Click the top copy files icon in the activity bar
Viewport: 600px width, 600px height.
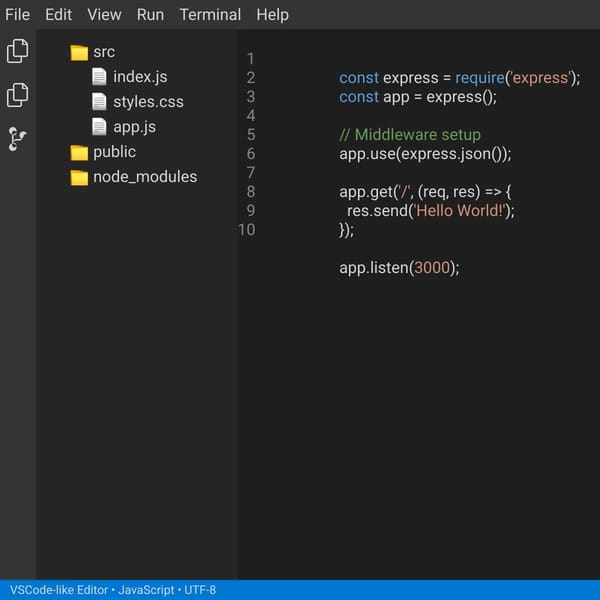17,51
